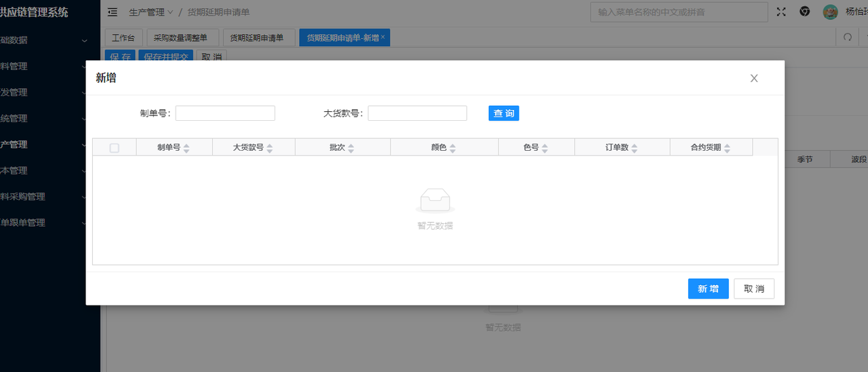Click the 查询 search button

[503, 113]
